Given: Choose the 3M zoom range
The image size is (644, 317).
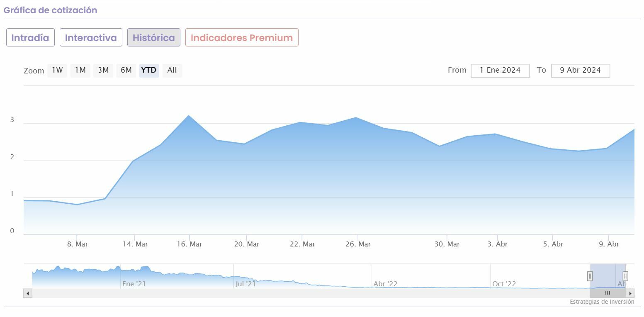Looking at the screenshot, I should (x=103, y=70).
